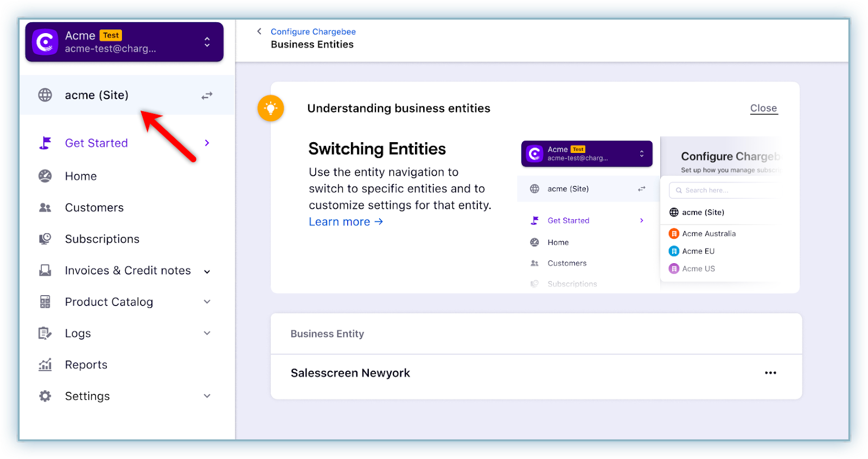Expand the Invoices & Credit notes dropdown
Image resolution: width=868 pixels, height=459 pixels.
click(x=207, y=271)
